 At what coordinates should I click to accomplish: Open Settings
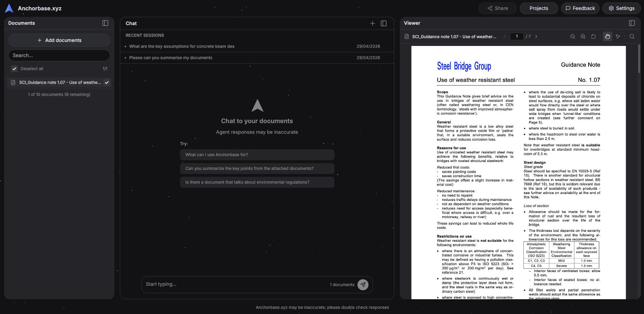click(621, 8)
